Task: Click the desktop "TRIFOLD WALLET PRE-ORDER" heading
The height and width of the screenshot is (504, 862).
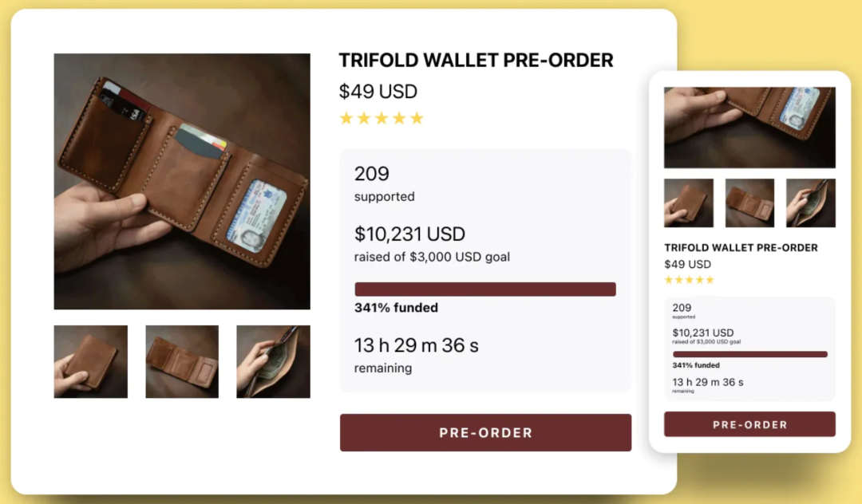Action: pyautogui.click(x=476, y=61)
